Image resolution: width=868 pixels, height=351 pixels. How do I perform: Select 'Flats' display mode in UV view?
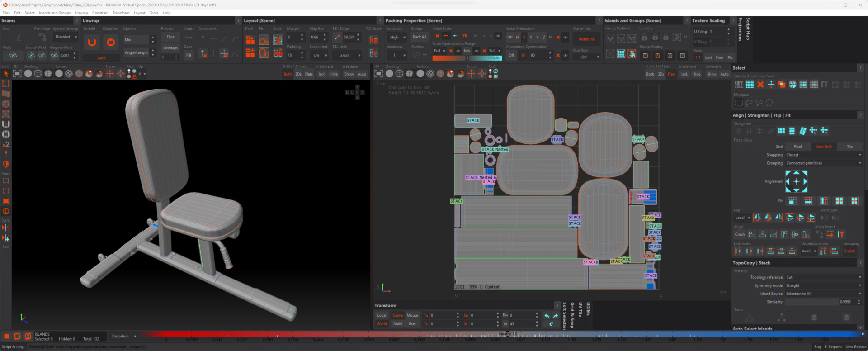tap(672, 74)
